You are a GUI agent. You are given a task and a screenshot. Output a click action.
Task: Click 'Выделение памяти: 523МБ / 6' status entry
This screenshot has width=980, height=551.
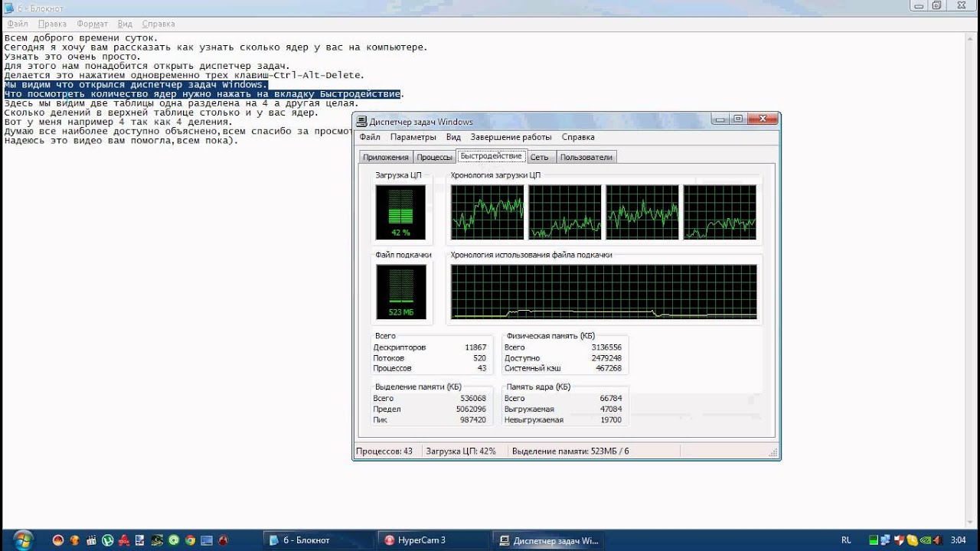coord(570,452)
